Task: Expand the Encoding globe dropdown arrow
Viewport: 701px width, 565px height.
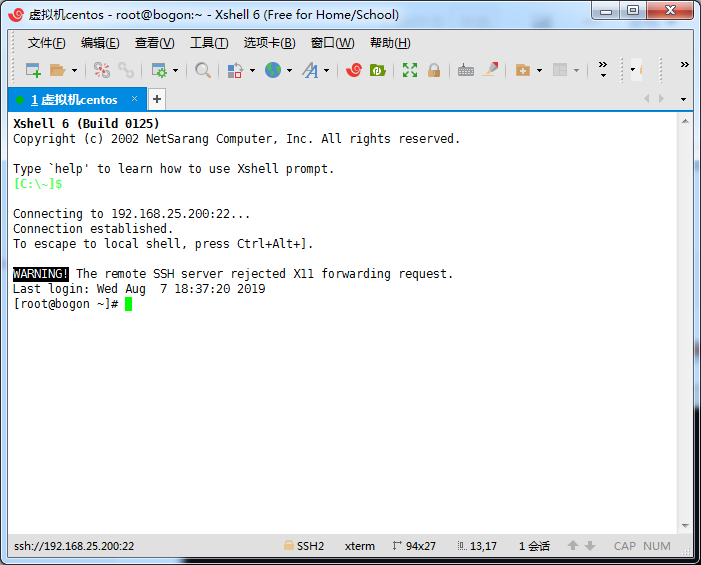Action: click(x=289, y=70)
